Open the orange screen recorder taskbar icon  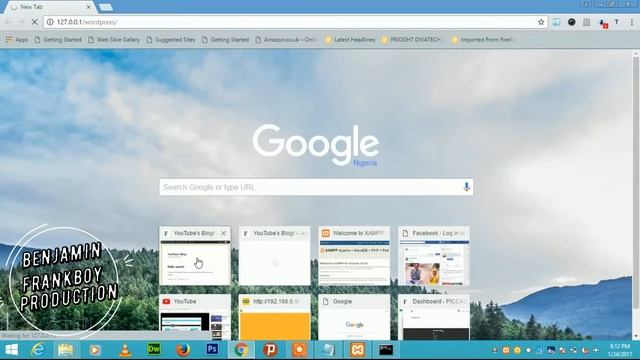(299, 350)
